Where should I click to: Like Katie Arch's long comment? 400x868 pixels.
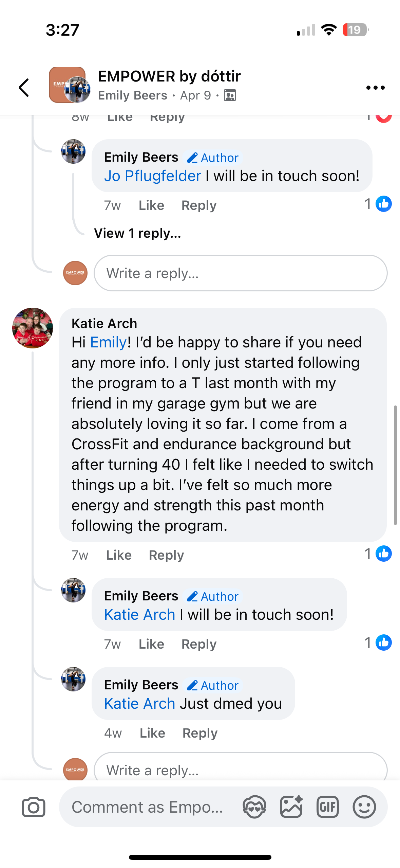point(119,555)
